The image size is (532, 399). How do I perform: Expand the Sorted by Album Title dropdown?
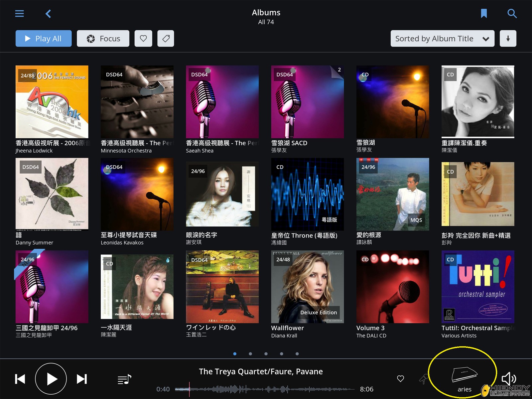(443, 39)
